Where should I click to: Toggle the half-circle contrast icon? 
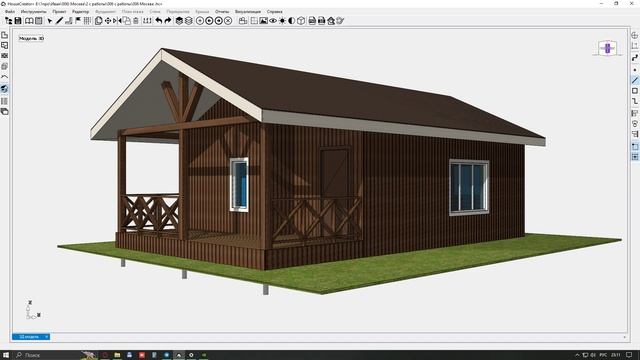coord(291,20)
